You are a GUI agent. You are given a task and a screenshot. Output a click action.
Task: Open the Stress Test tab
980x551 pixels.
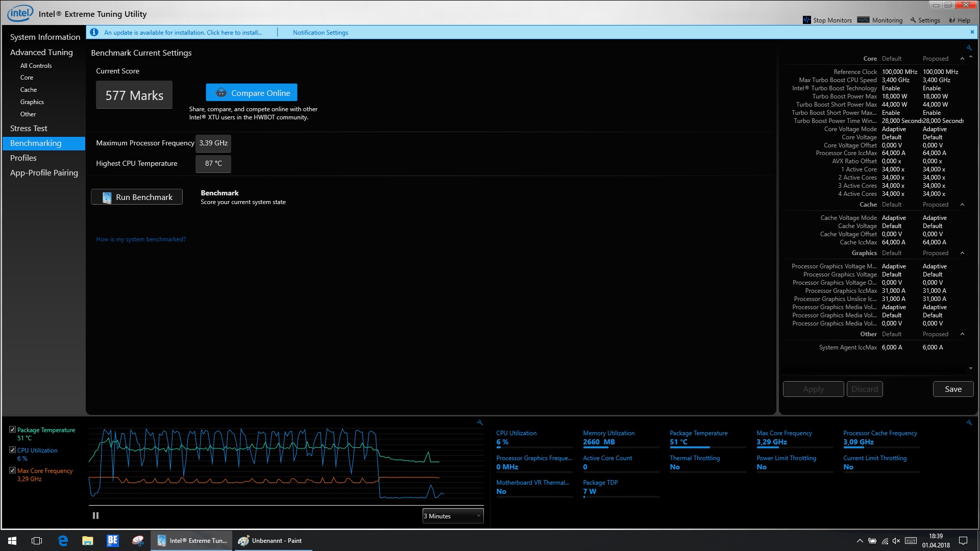pyautogui.click(x=29, y=129)
